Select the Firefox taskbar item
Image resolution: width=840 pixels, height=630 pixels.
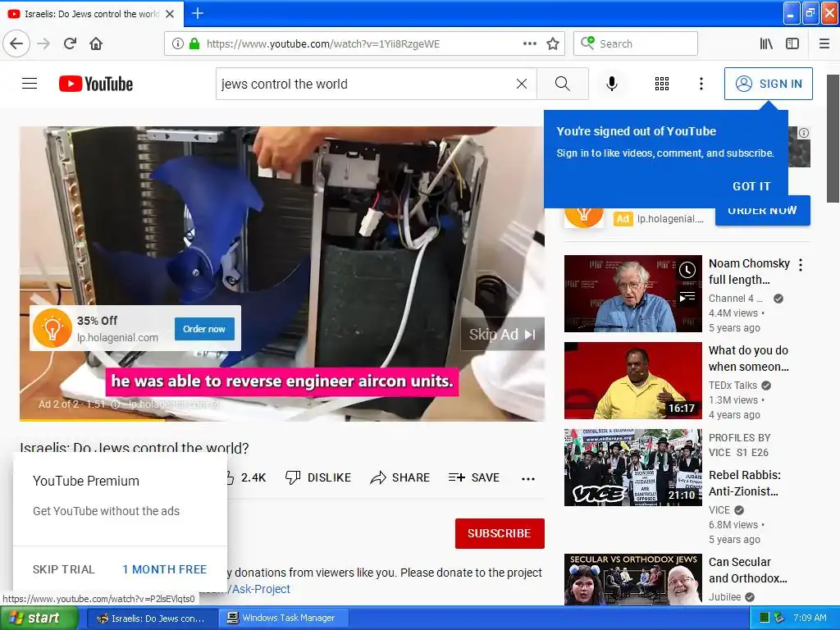click(153, 618)
